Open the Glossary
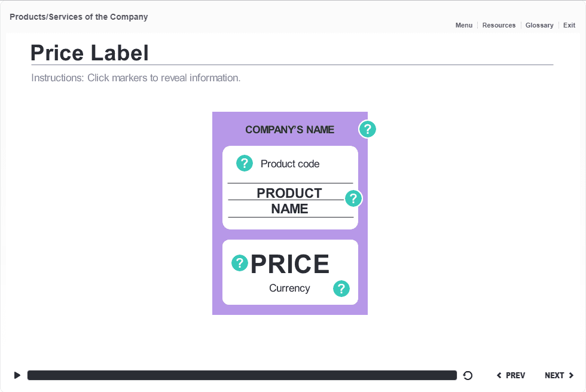 (x=539, y=25)
